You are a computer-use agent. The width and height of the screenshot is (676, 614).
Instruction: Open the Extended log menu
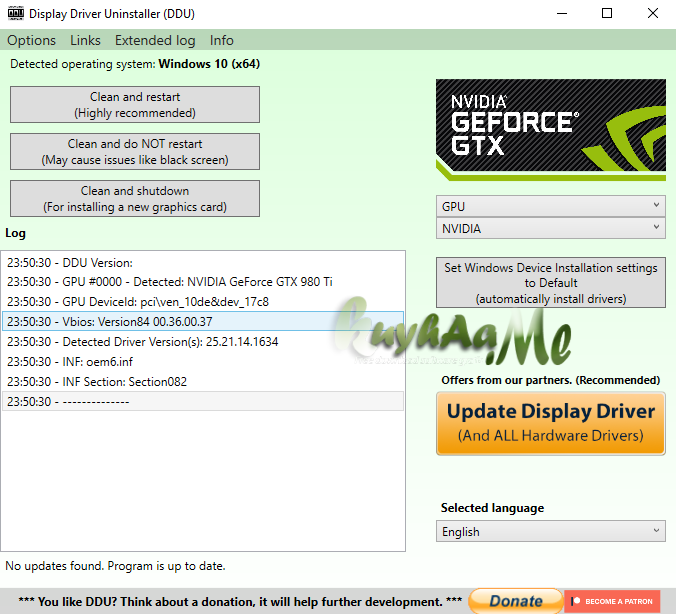[x=155, y=40]
